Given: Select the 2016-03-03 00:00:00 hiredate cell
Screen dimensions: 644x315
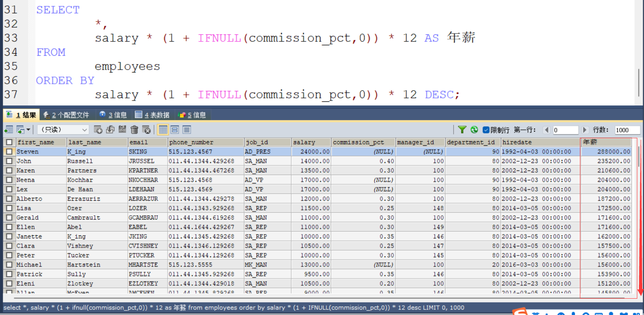Looking at the screenshot, I should (540, 265).
